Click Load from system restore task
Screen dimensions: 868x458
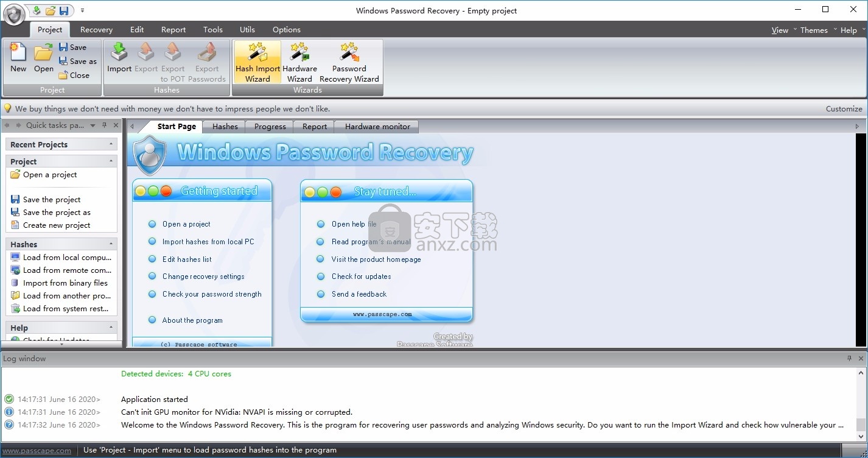click(x=60, y=308)
